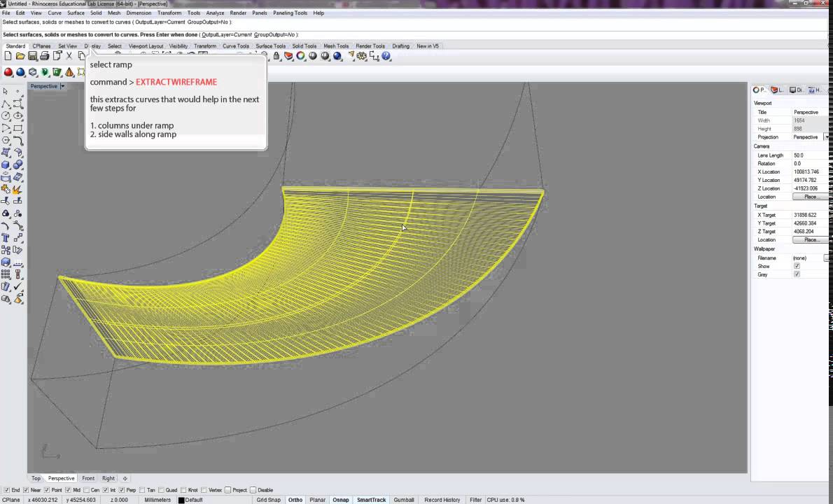The image size is (833, 504).
Task: Open the Display panel tab in right panel
Action: (x=796, y=90)
